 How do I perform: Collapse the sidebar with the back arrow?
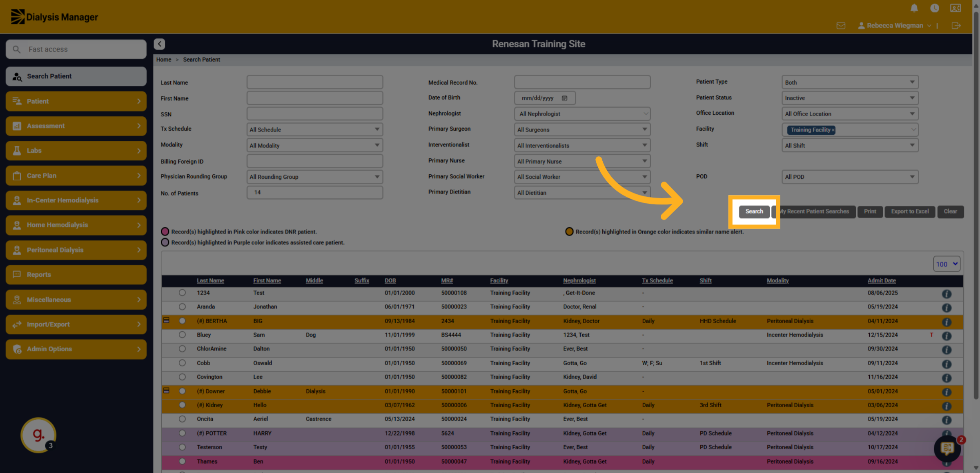pos(159,44)
